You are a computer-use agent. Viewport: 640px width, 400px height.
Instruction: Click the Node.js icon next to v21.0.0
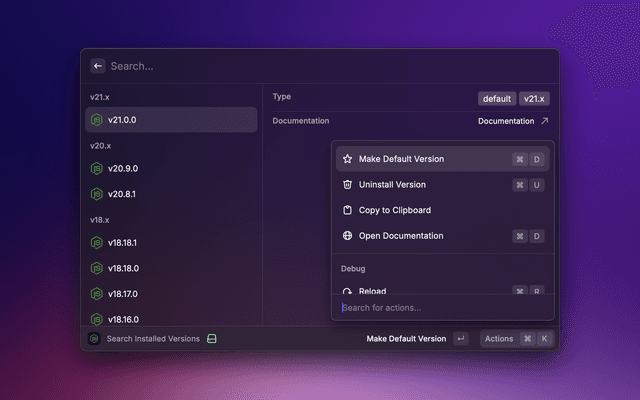[x=97, y=120]
